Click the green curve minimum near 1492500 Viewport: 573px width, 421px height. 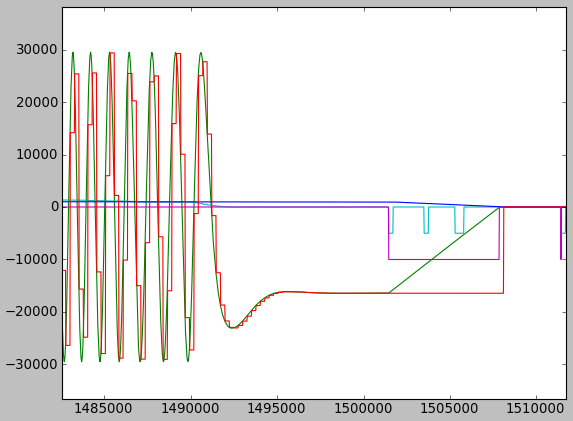click(x=232, y=327)
